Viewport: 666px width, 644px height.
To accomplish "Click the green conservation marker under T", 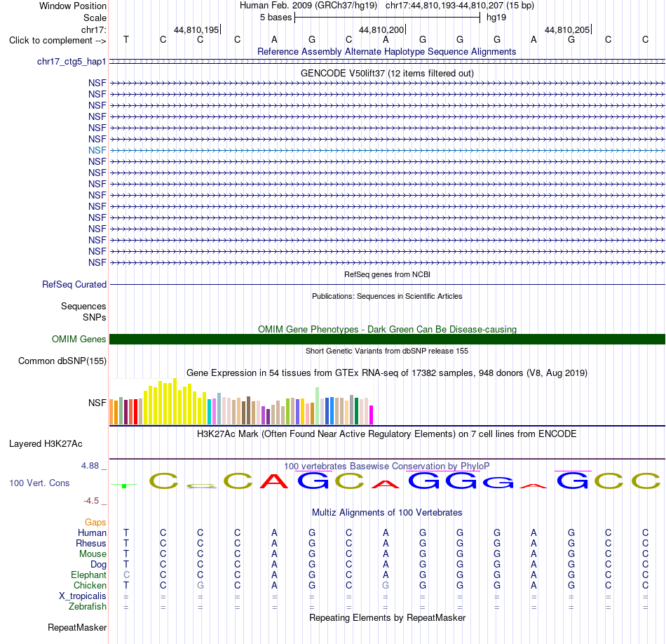I will (x=124, y=485).
